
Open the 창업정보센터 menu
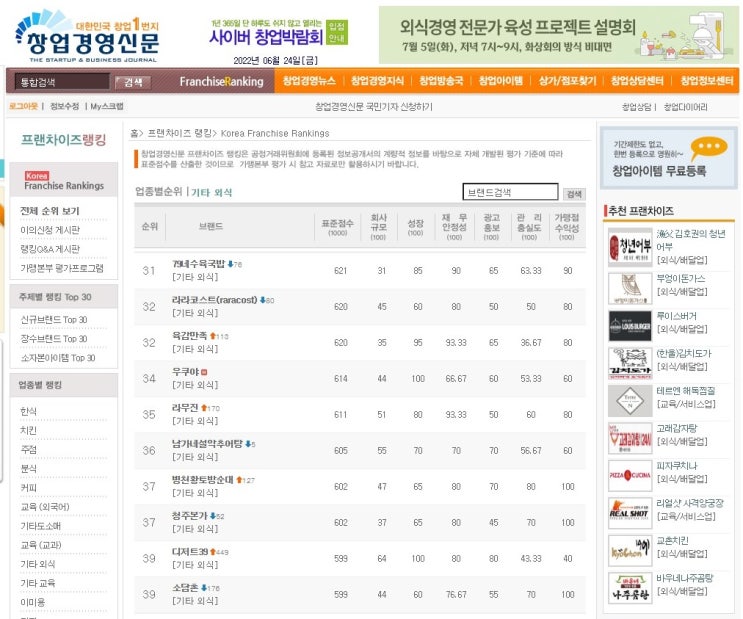[x=707, y=81]
